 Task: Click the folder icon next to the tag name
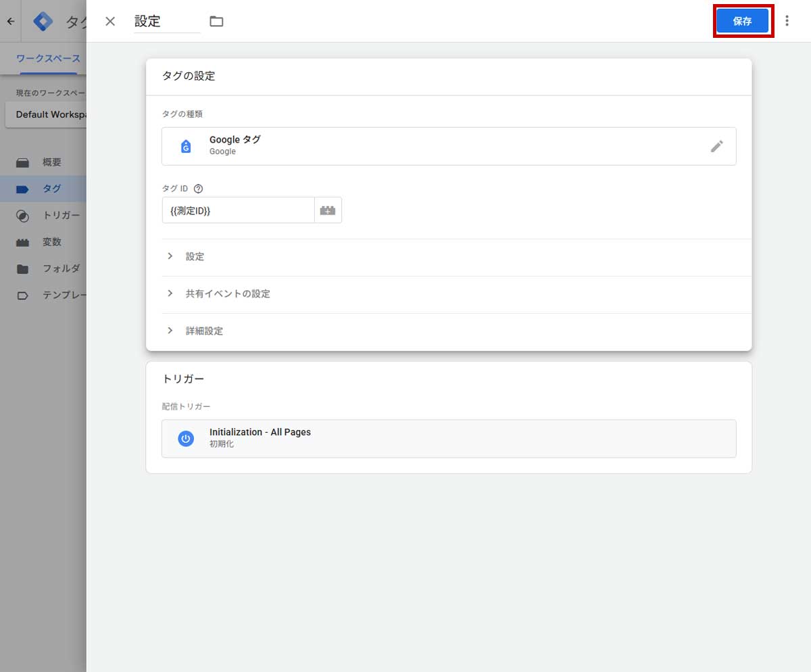pyautogui.click(x=216, y=21)
